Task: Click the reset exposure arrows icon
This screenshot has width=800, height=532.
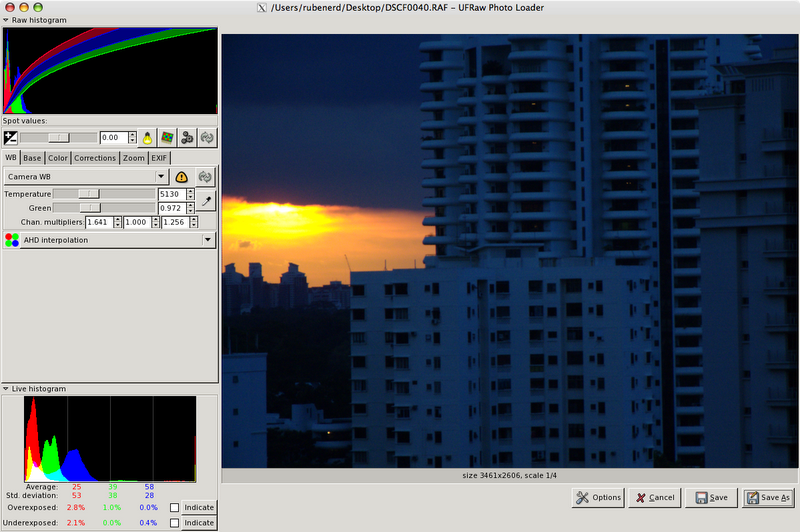Action: click(x=207, y=138)
